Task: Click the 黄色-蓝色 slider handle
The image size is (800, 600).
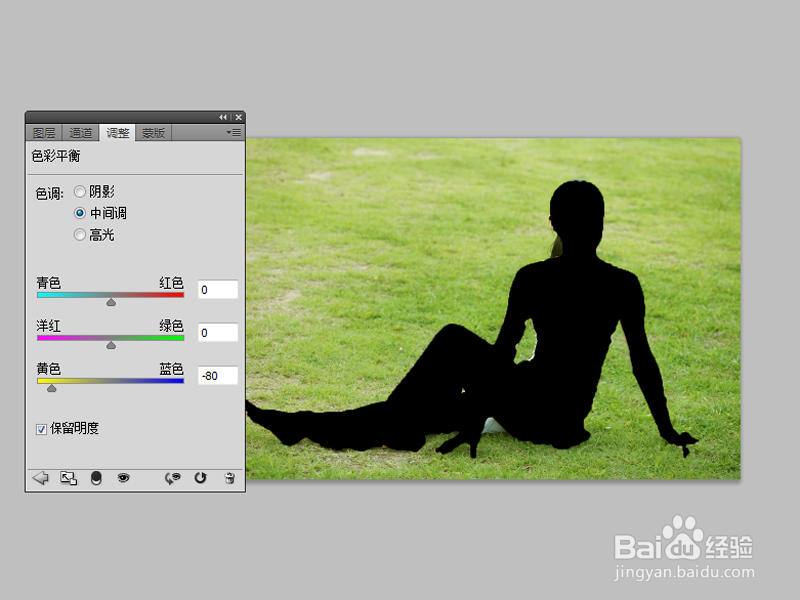Action: 52,388
